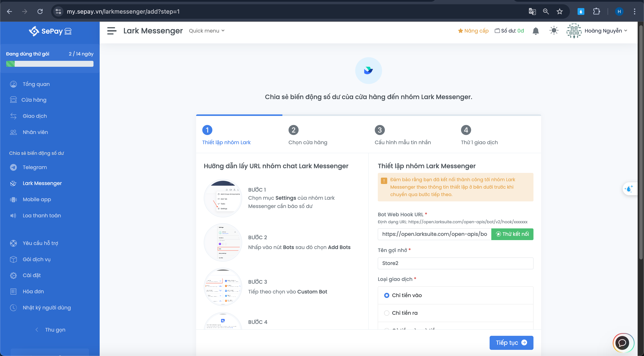Click browser back arrow
Image resolution: width=644 pixels, height=356 pixels.
(x=9, y=11)
